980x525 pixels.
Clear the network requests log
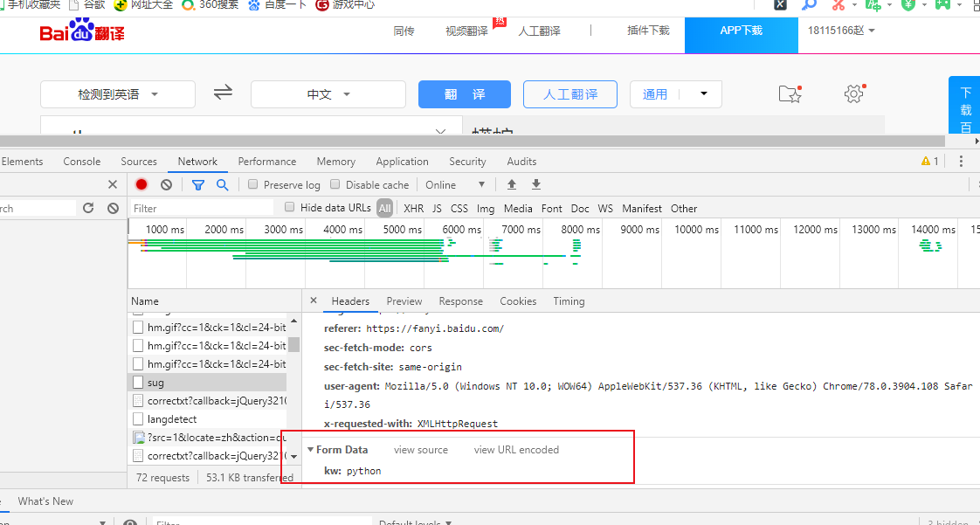pyautogui.click(x=165, y=184)
